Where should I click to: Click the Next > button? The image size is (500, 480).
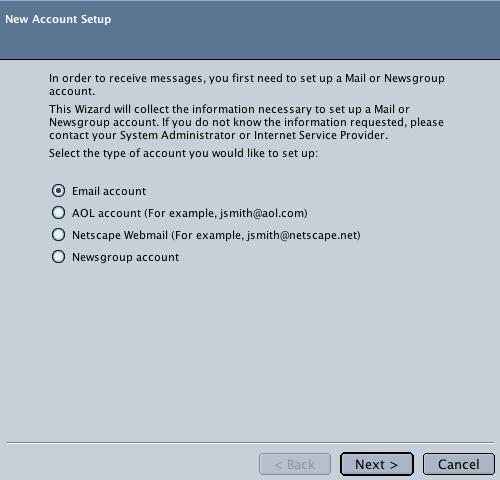[377, 464]
